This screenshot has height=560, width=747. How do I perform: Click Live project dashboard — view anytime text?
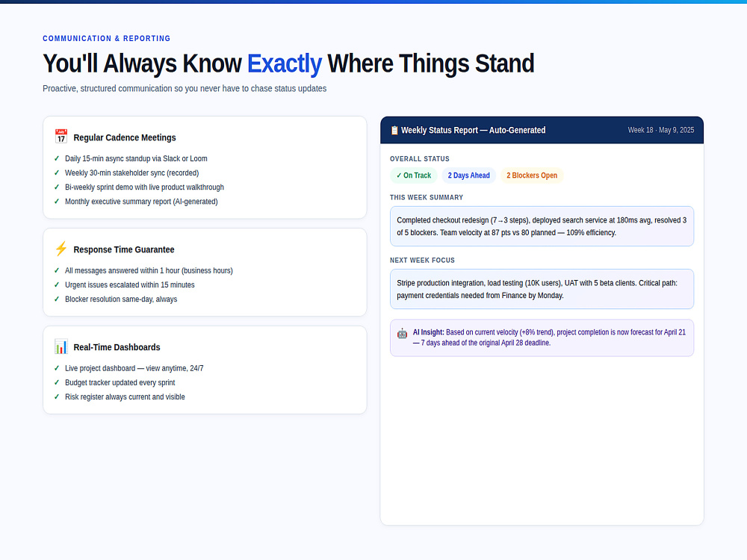point(134,368)
